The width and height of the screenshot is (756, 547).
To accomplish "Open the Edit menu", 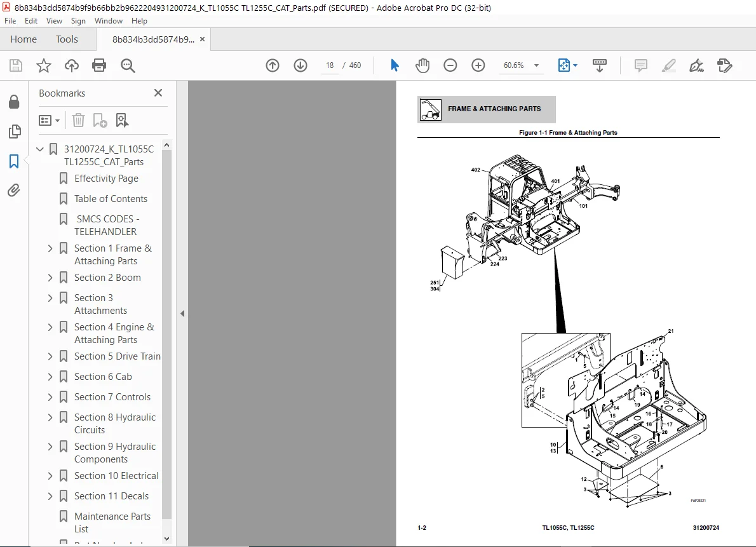I will point(31,21).
